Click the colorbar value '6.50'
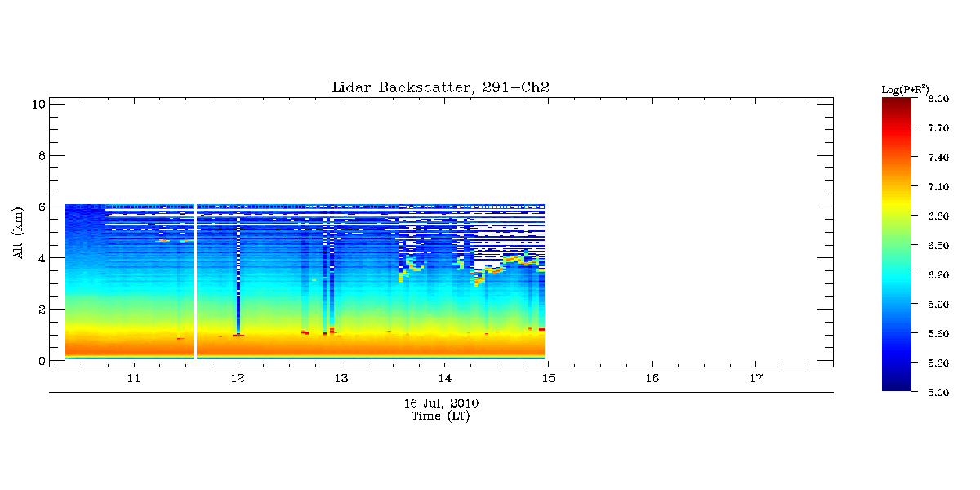Screen dimensions: 980x490 pyautogui.click(x=938, y=246)
